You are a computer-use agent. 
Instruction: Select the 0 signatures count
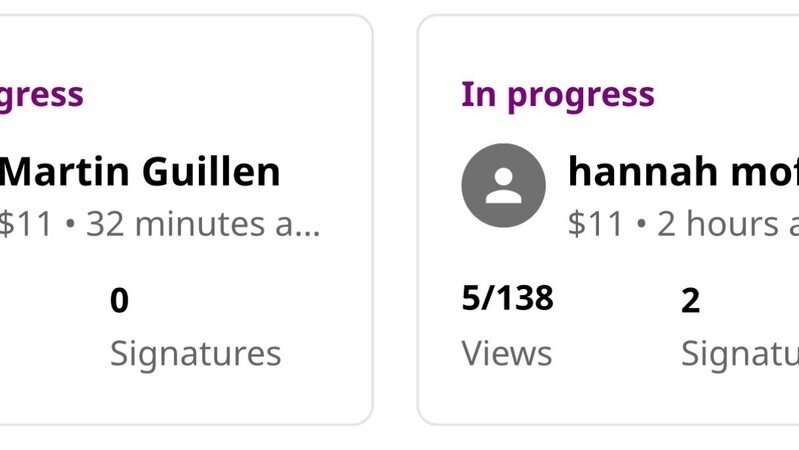119,300
